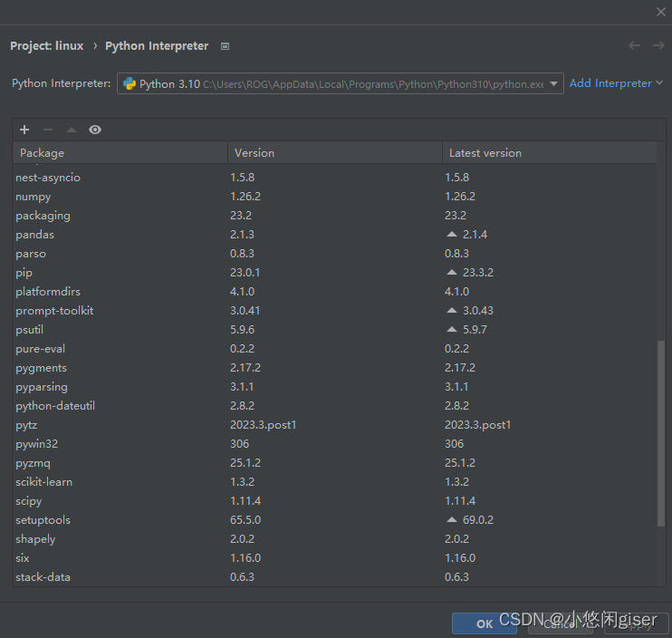Click the upgrade arrow beside setuptools 69.0.2
Viewport: 672px width, 638px height.
[x=452, y=520]
